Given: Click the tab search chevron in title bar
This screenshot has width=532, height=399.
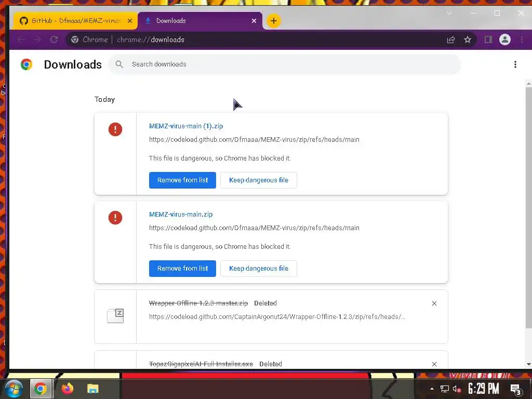Looking at the screenshot, I should click(449, 13).
